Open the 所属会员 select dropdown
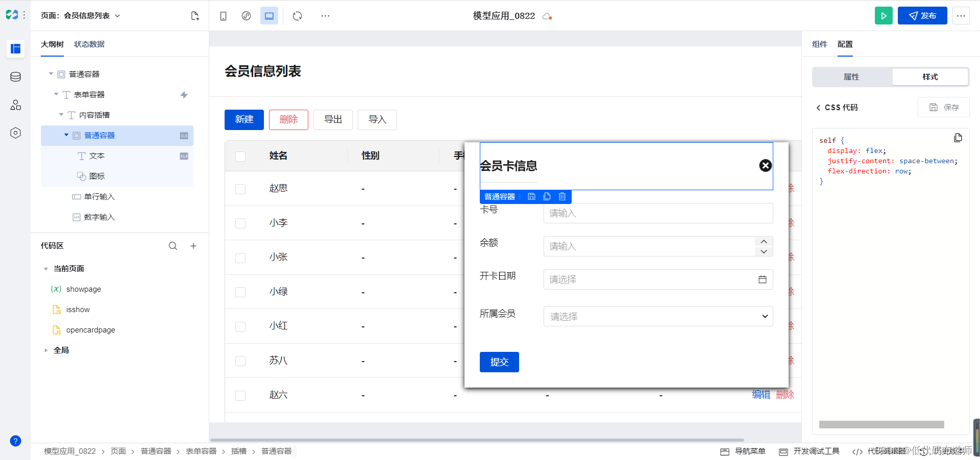 658,316
